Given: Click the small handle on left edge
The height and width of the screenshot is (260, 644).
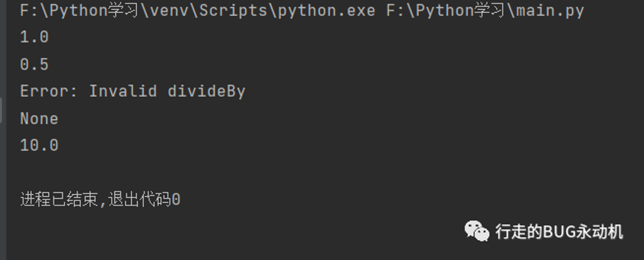Looking at the screenshot, I should [x=1, y=110].
